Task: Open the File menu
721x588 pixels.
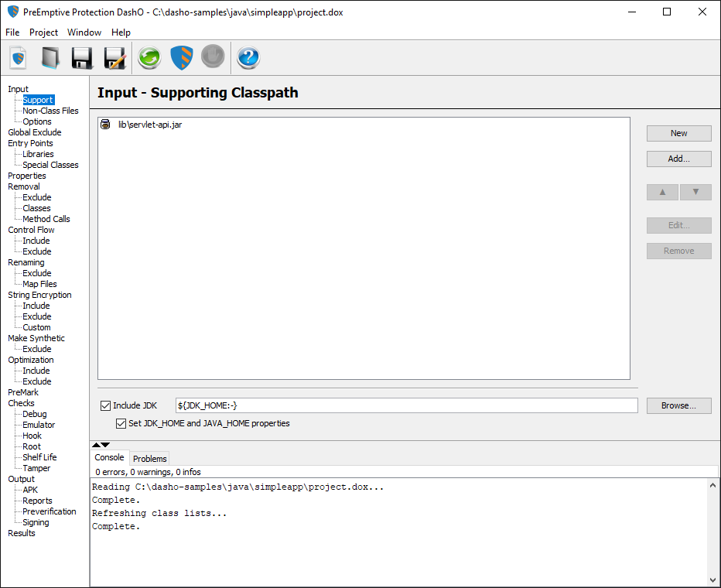Action: 12,32
